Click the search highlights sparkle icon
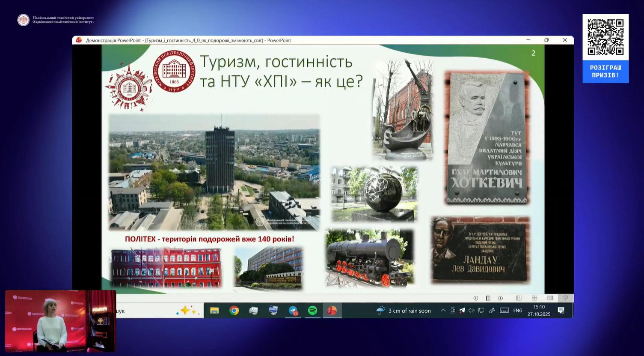The height and width of the screenshot is (356, 644). point(187,311)
